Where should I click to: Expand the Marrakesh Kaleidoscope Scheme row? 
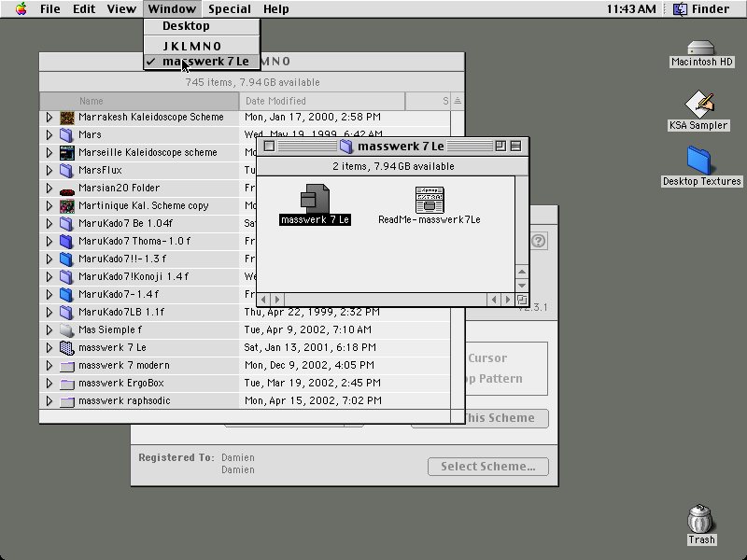click(x=49, y=118)
